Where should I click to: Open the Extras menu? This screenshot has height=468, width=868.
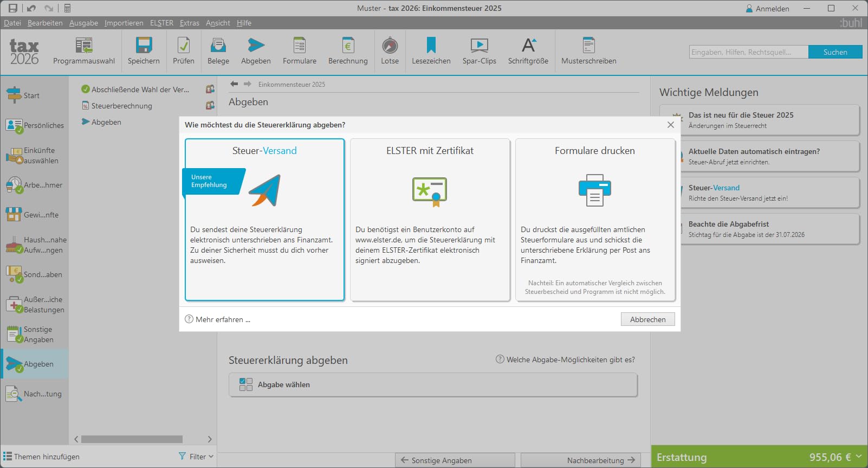190,23
